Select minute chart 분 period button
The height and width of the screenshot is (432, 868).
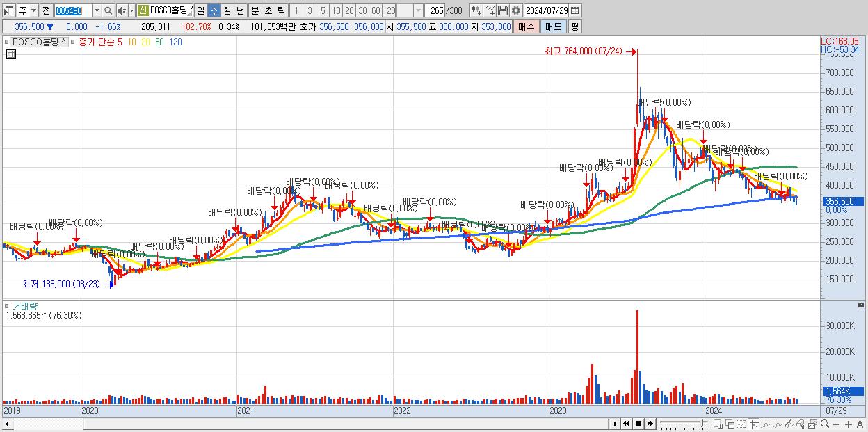[x=255, y=10]
